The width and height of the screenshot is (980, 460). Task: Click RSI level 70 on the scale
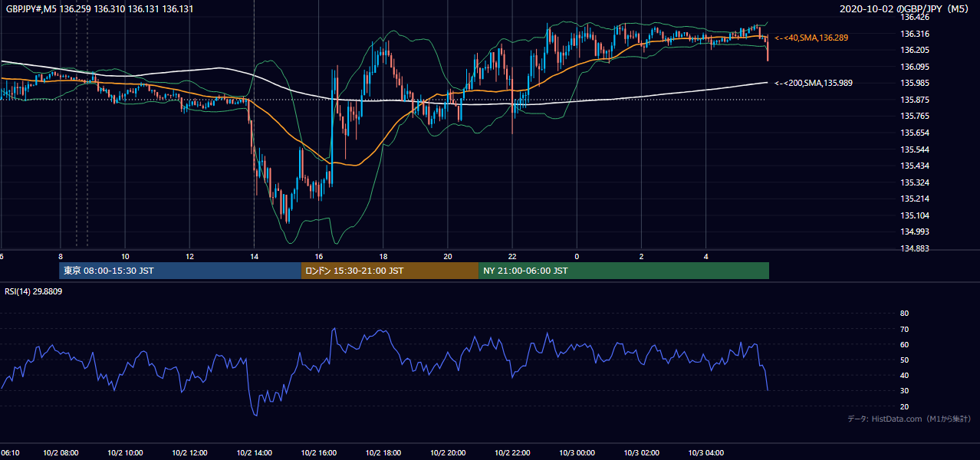click(904, 329)
